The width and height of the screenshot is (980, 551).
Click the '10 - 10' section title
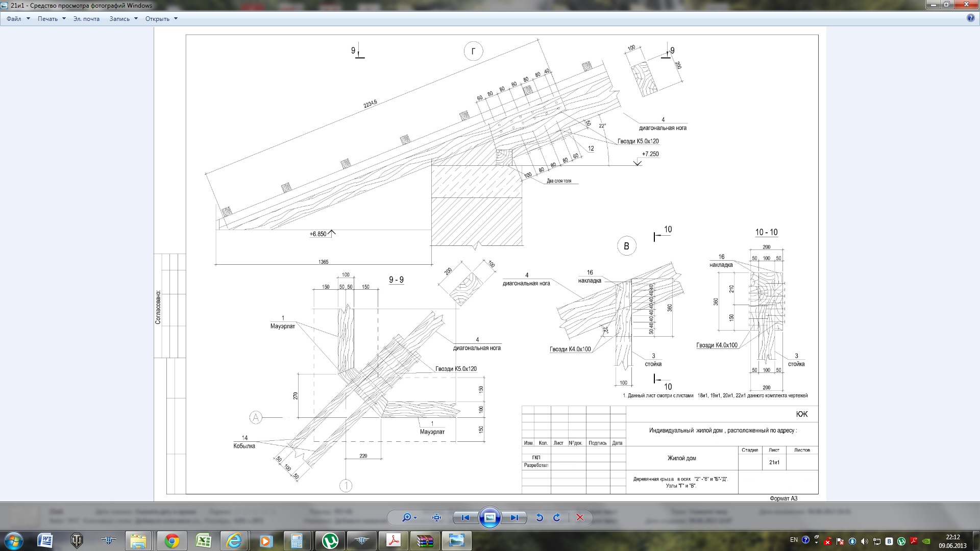coord(766,232)
